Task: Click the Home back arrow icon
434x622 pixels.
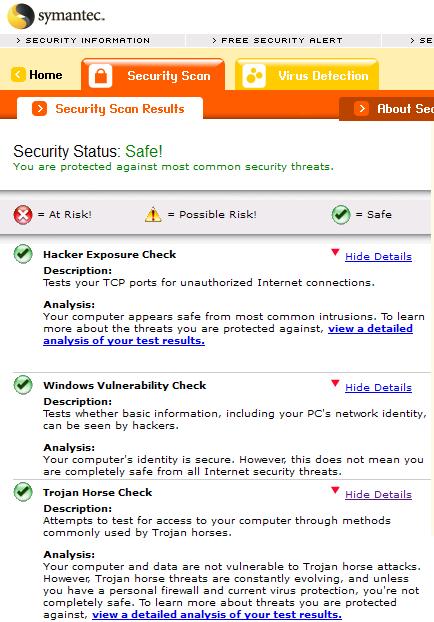Action: coord(18,75)
